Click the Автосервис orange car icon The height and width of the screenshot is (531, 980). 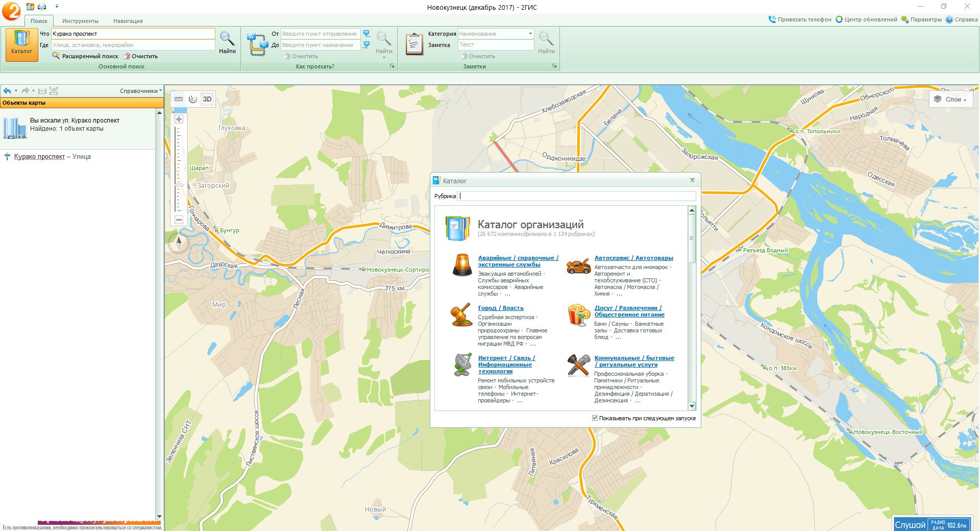pyautogui.click(x=578, y=266)
